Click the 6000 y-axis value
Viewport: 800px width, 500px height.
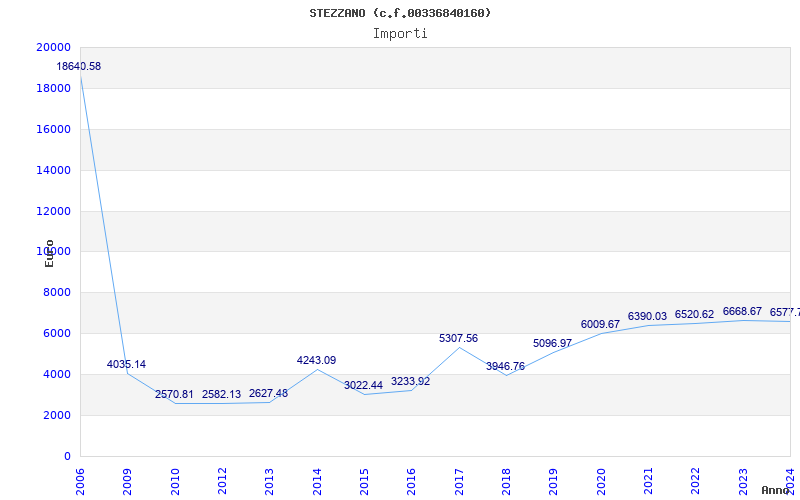click(57, 334)
